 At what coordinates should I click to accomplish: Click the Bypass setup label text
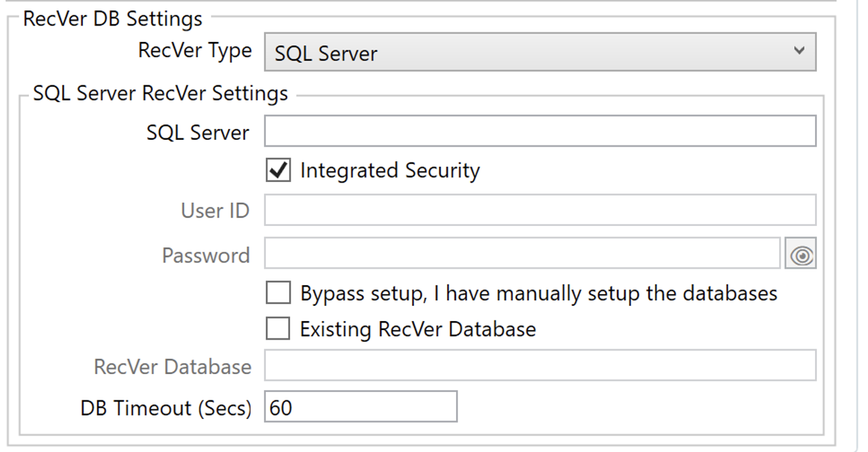pyautogui.click(x=539, y=293)
